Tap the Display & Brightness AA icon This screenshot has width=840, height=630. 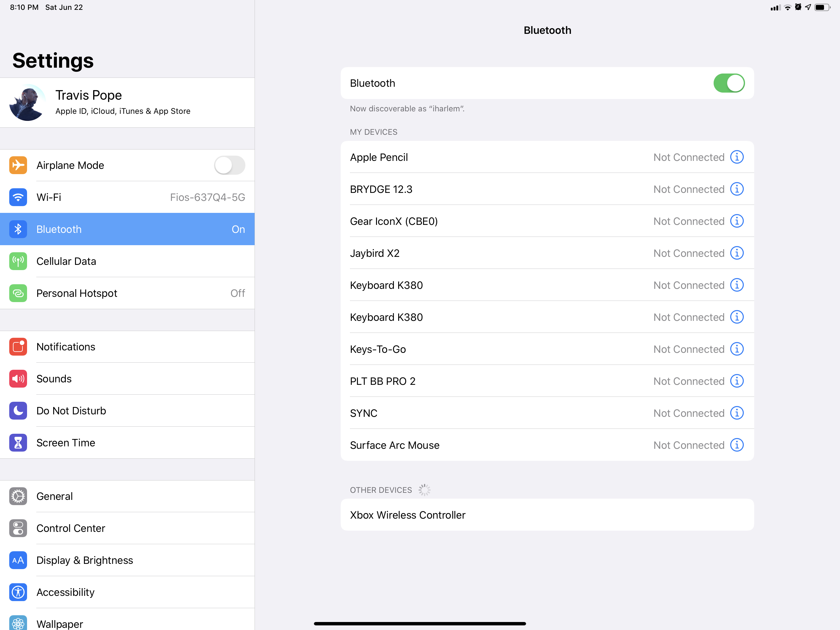pyautogui.click(x=18, y=560)
